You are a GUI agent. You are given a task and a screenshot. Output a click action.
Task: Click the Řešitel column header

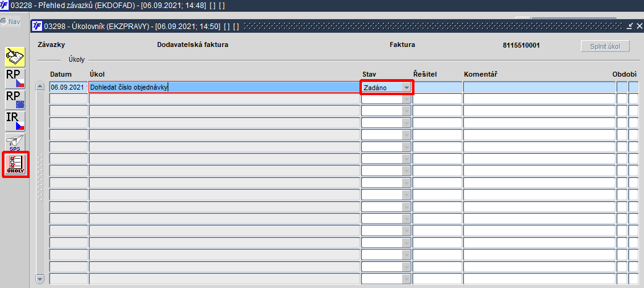[424, 74]
